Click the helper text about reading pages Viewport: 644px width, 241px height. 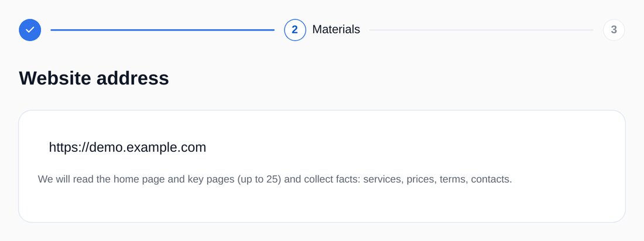coord(275,179)
